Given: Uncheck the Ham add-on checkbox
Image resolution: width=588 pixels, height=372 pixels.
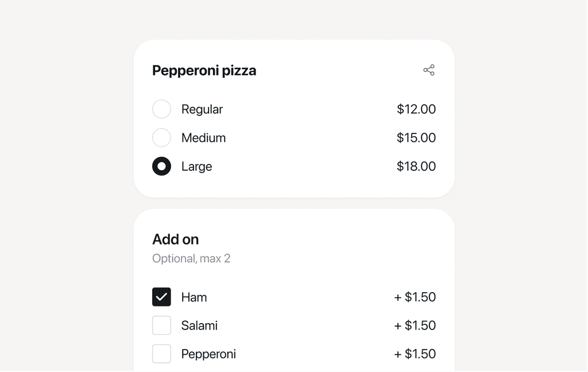Looking at the screenshot, I should pos(161,297).
